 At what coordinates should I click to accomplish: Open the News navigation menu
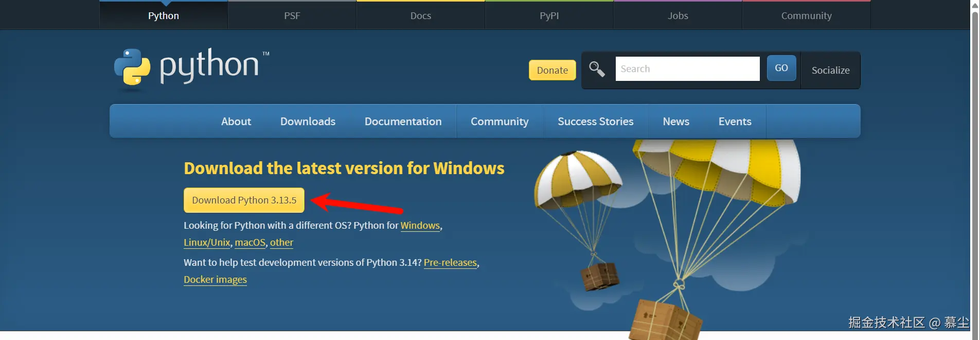[676, 122]
